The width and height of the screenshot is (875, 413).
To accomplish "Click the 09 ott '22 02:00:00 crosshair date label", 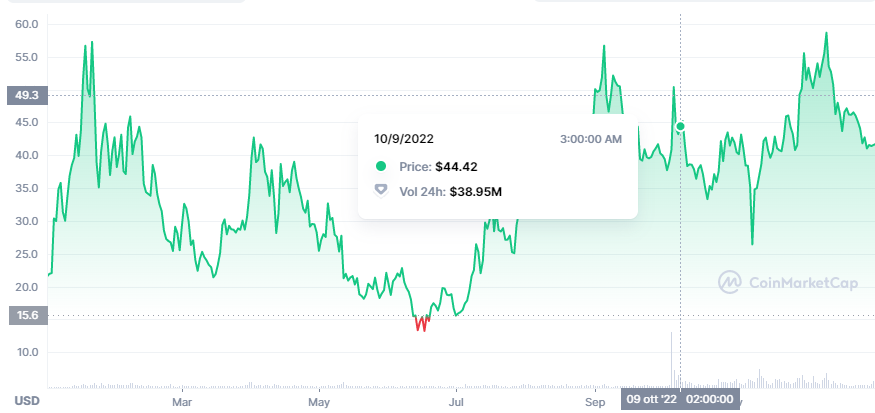I will tap(680, 399).
